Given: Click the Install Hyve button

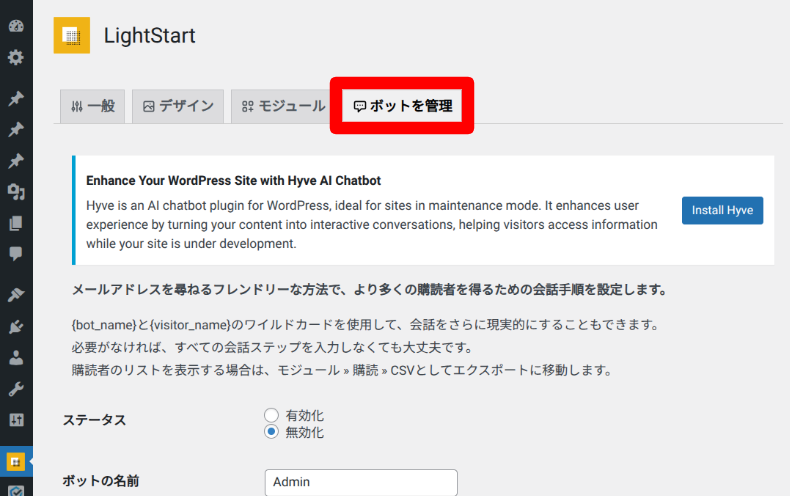Looking at the screenshot, I should click(722, 210).
